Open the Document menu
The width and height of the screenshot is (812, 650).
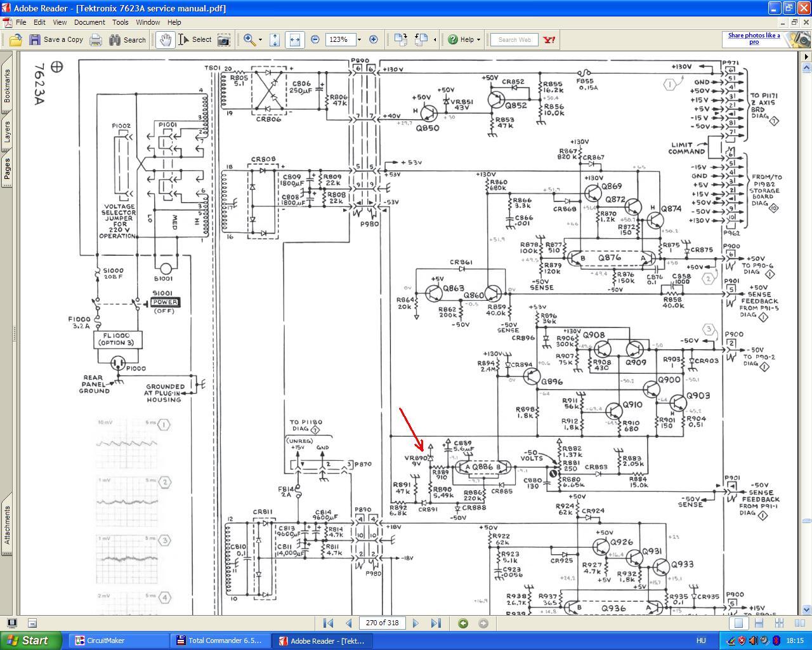[x=89, y=22]
